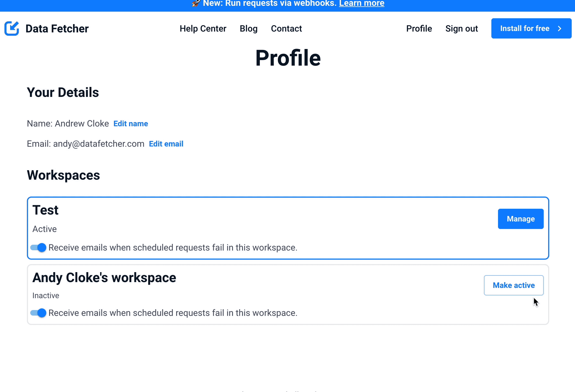The image size is (575, 392).
Task: Sign out of the account
Action: click(462, 29)
